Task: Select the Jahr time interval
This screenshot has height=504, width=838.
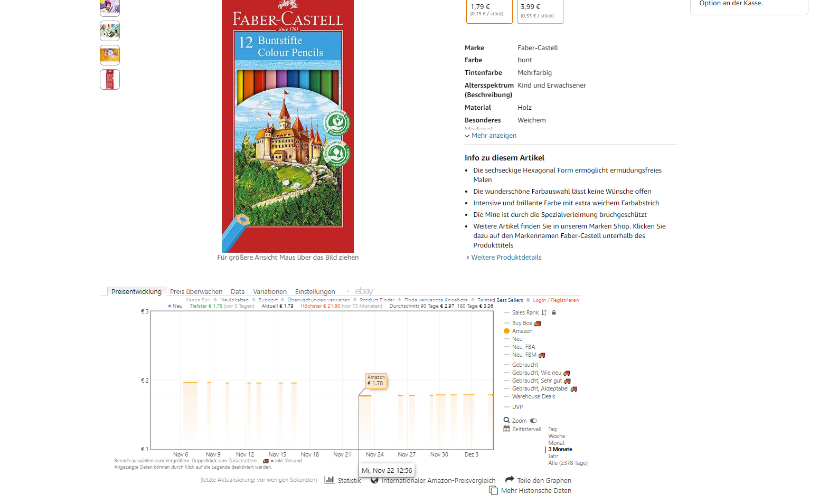Action: [x=553, y=456]
